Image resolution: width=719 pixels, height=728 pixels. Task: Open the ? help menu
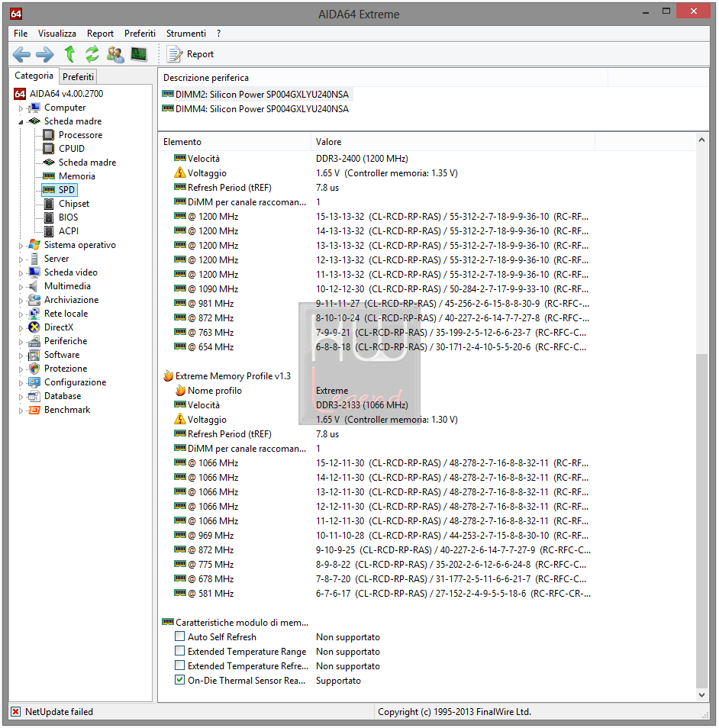219,34
